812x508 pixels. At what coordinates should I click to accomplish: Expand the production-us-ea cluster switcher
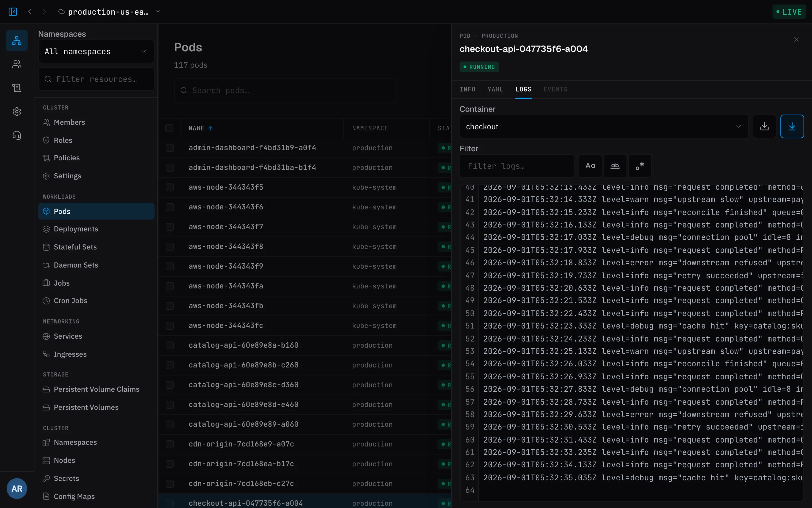[x=109, y=12]
